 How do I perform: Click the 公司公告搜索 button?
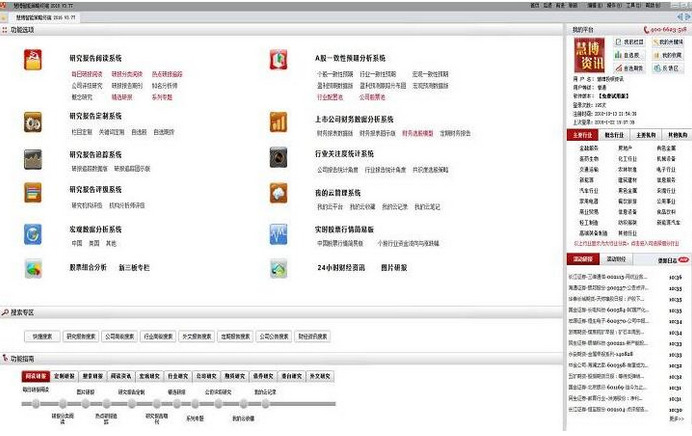[274, 336]
